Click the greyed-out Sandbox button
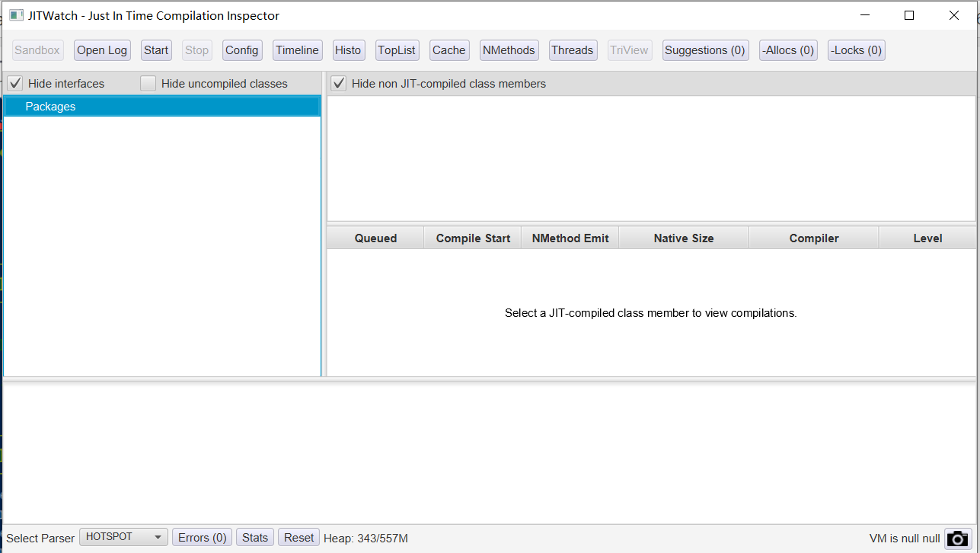This screenshot has height=553, width=980. coord(37,50)
